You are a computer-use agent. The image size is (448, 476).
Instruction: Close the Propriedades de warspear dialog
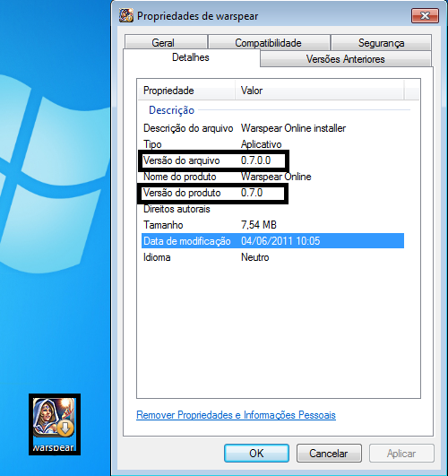point(425,15)
